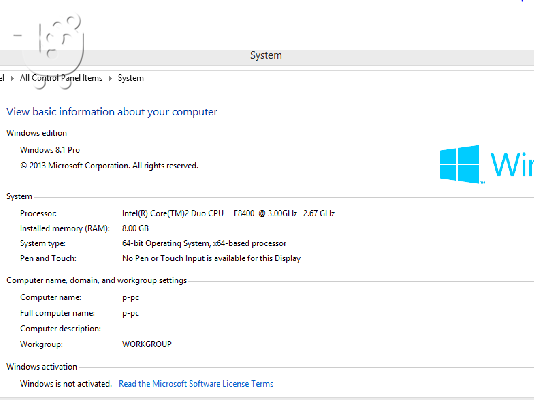The width and height of the screenshot is (534, 400).
Task: Click the 8.00 GB installed memory value
Action: coord(136,228)
